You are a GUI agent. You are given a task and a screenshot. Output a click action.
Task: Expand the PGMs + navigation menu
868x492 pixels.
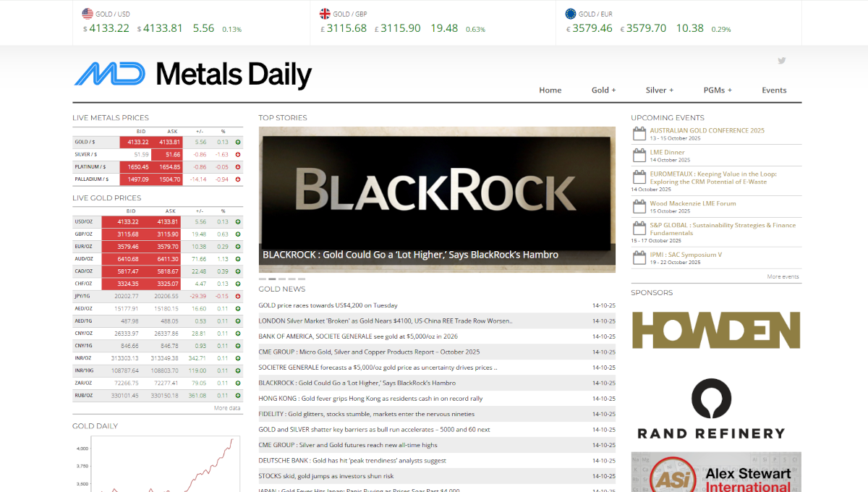click(718, 90)
